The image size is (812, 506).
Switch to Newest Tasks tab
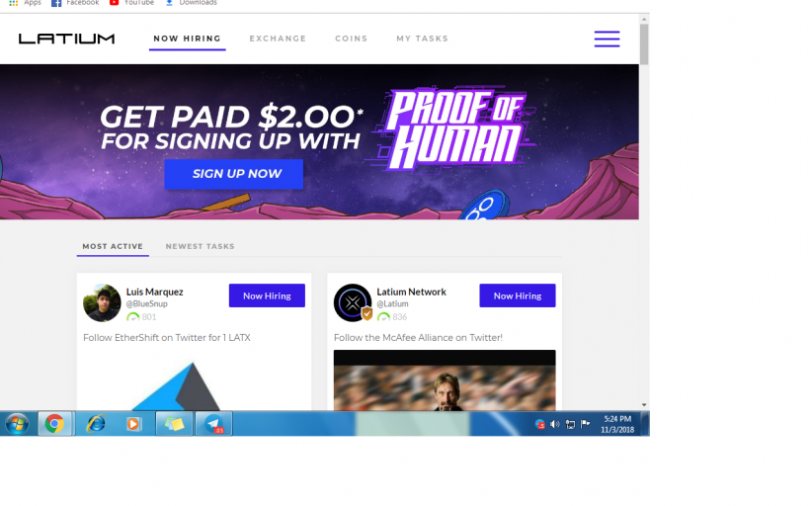click(x=200, y=246)
